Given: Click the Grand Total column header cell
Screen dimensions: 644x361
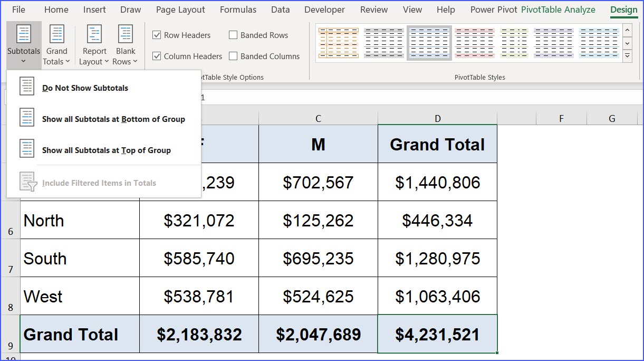Looking at the screenshot, I should point(437,144).
